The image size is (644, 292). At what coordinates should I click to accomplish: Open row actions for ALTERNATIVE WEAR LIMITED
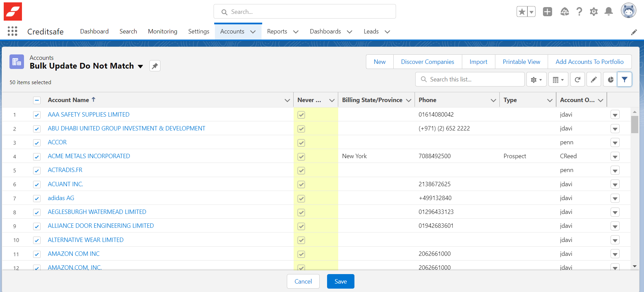pyautogui.click(x=615, y=240)
